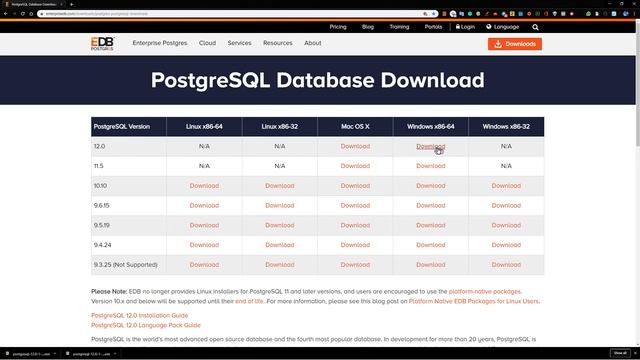Go to the Pricing page
Screen dimensions: 640x360
pos(338,27)
